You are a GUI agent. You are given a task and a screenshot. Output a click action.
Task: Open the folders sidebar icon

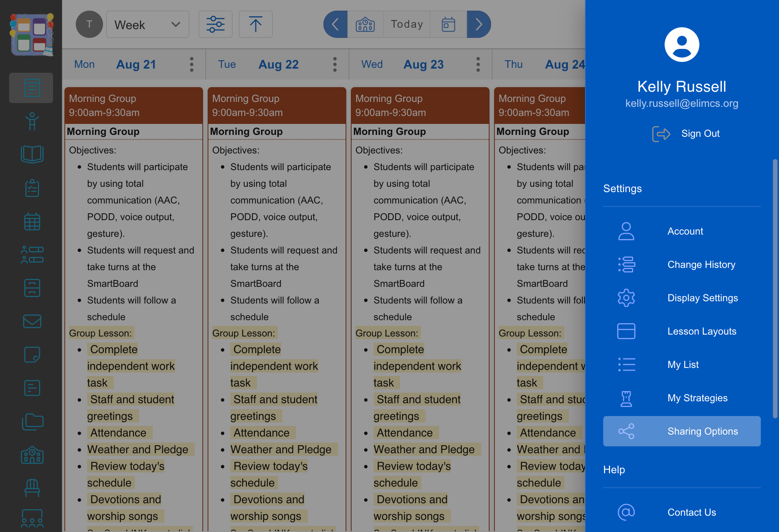point(32,421)
